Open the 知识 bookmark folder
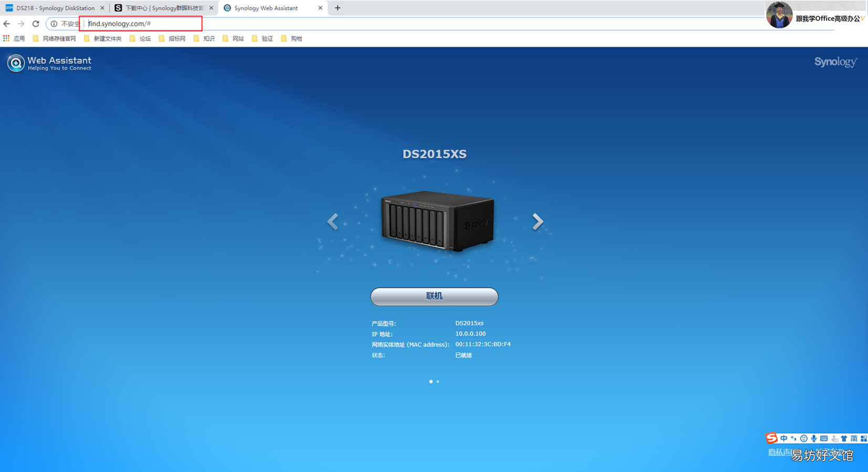Viewport: 868px width, 472px height. tap(204, 38)
